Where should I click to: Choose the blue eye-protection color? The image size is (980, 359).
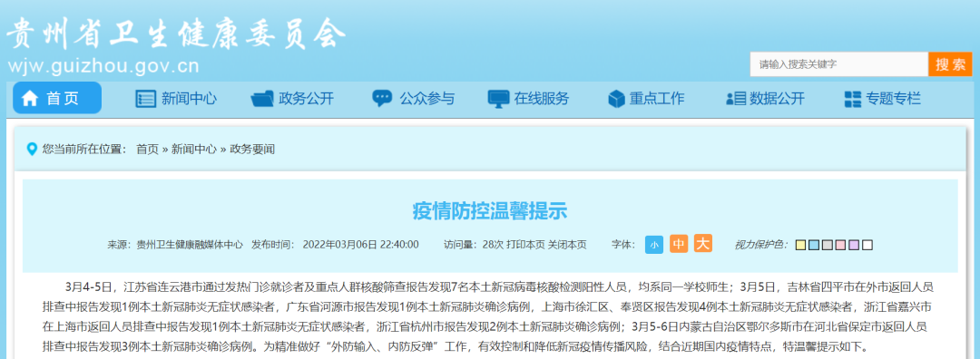[x=814, y=245]
